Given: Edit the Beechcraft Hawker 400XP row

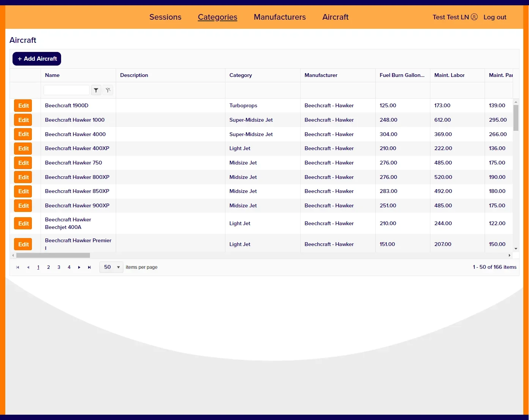Looking at the screenshot, I should coord(23,149).
